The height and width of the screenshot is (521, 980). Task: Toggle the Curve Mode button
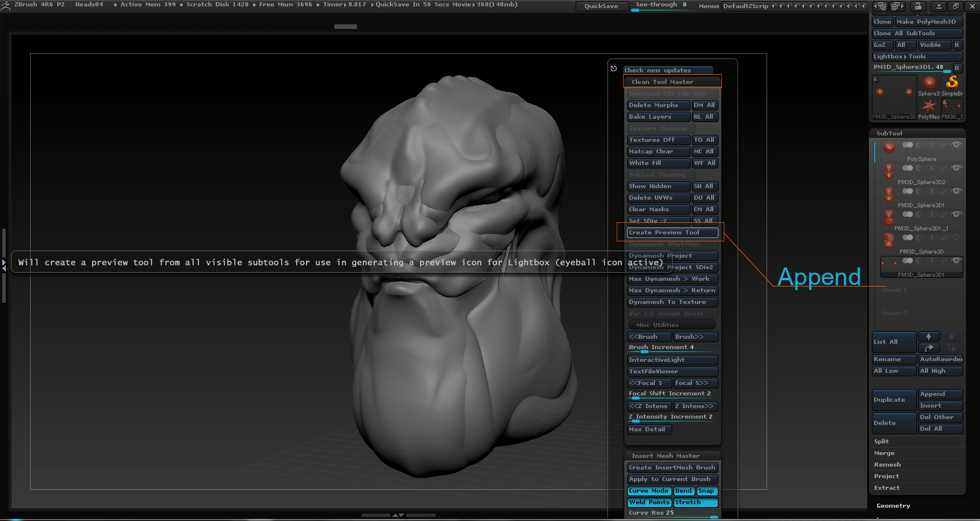pyautogui.click(x=649, y=491)
